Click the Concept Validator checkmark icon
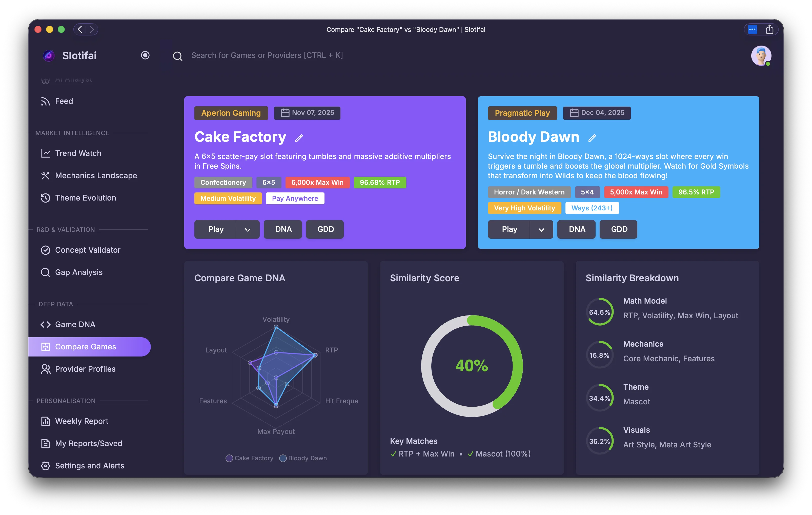Image resolution: width=812 pixels, height=515 pixels. (45, 250)
